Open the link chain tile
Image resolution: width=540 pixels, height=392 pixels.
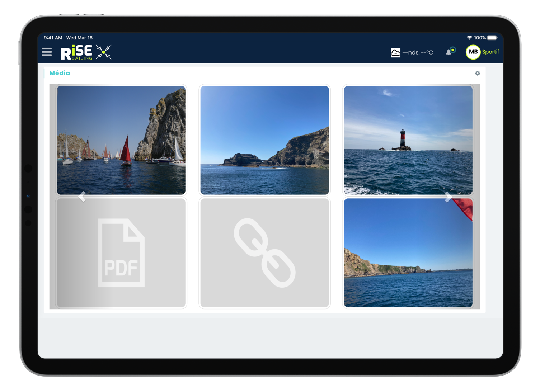[265, 253]
